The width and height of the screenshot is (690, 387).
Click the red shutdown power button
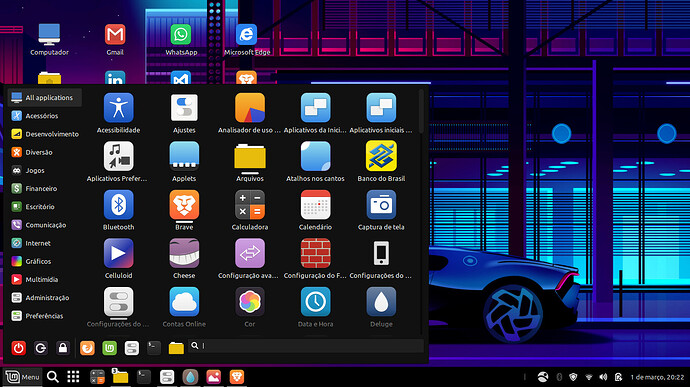pyautogui.click(x=18, y=348)
